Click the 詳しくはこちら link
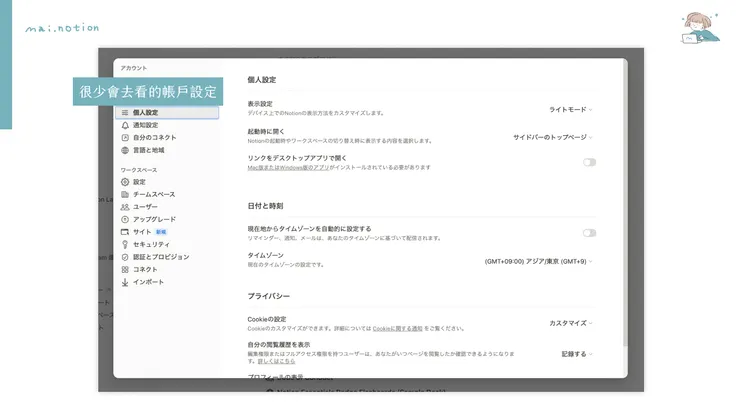 tap(276, 361)
